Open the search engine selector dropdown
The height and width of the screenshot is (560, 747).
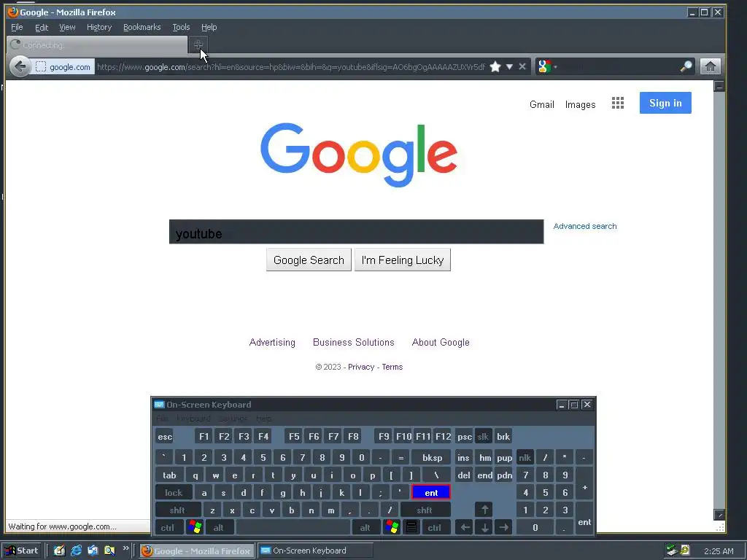(x=547, y=66)
